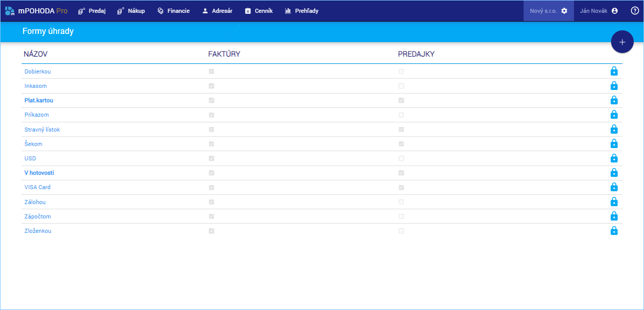Open the Stravný lístok payment method
The image size is (644, 310).
click(x=42, y=130)
